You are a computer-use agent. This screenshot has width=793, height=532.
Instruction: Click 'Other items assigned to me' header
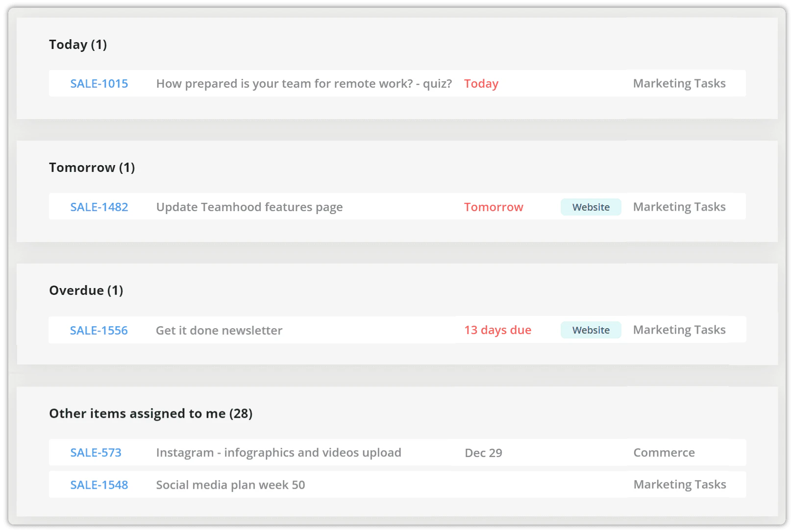click(x=150, y=413)
